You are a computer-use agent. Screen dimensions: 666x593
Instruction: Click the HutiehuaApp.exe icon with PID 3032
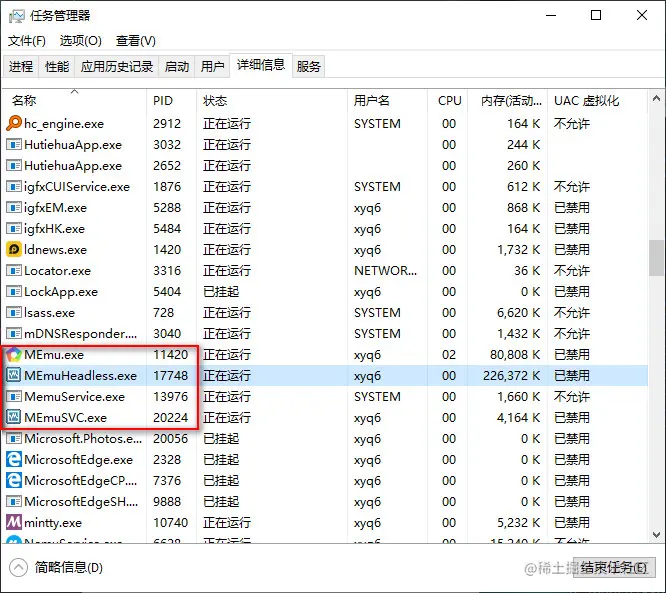(14, 144)
